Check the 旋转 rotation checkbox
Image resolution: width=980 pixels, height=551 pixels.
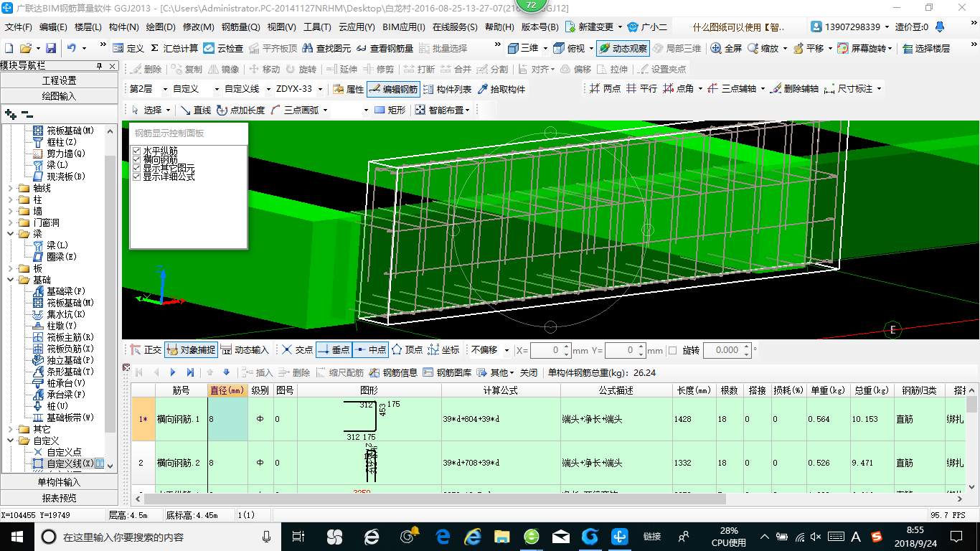pyautogui.click(x=672, y=350)
